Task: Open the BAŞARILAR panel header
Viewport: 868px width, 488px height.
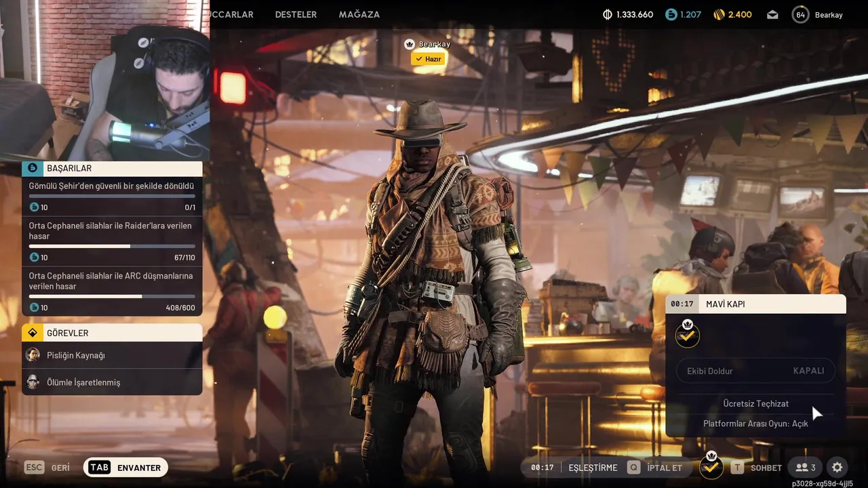Action: click(112, 168)
